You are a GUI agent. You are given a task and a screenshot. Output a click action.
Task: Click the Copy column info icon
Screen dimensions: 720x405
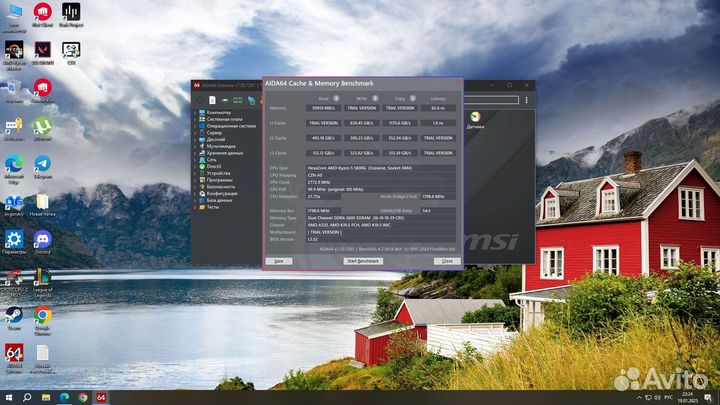414,98
